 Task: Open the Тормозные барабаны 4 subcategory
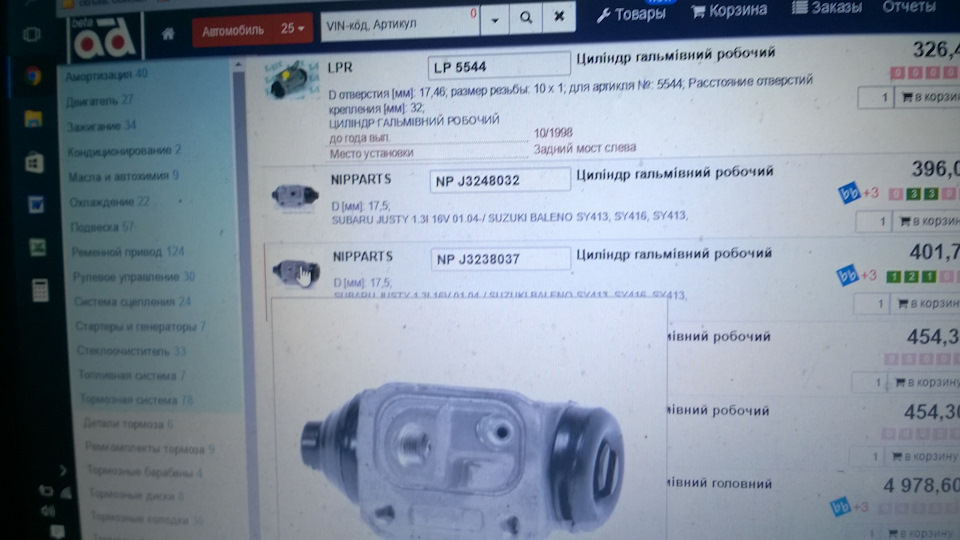[x=144, y=472]
